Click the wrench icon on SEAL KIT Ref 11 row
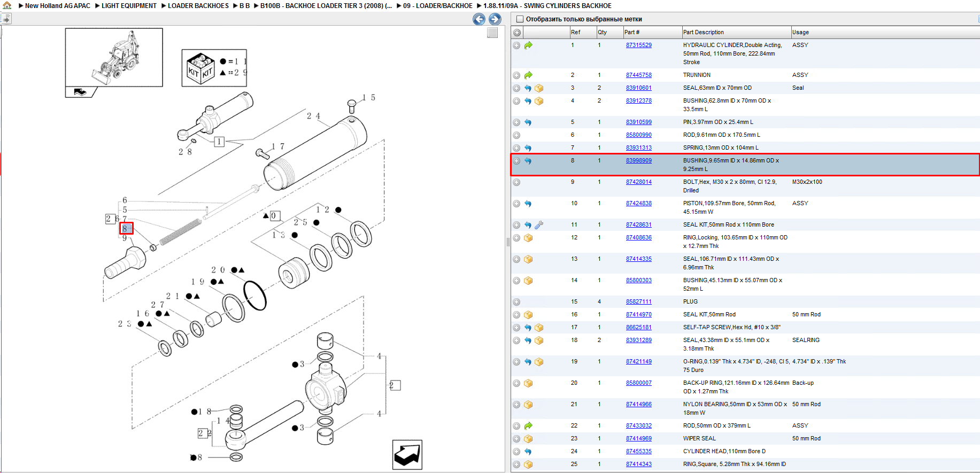Screen dimensions: 980x473 (539, 225)
